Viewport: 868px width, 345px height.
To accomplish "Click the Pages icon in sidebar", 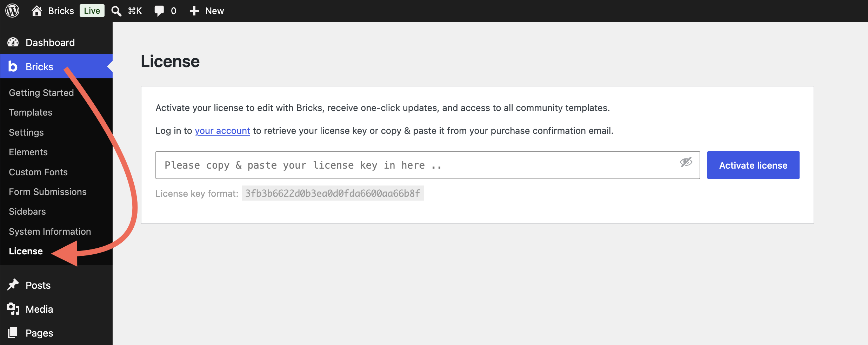I will [x=13, y=333].
